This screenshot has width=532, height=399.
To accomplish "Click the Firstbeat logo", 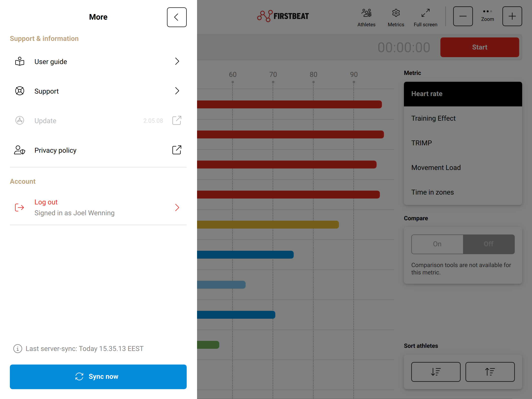I will [x=283, y=16].
